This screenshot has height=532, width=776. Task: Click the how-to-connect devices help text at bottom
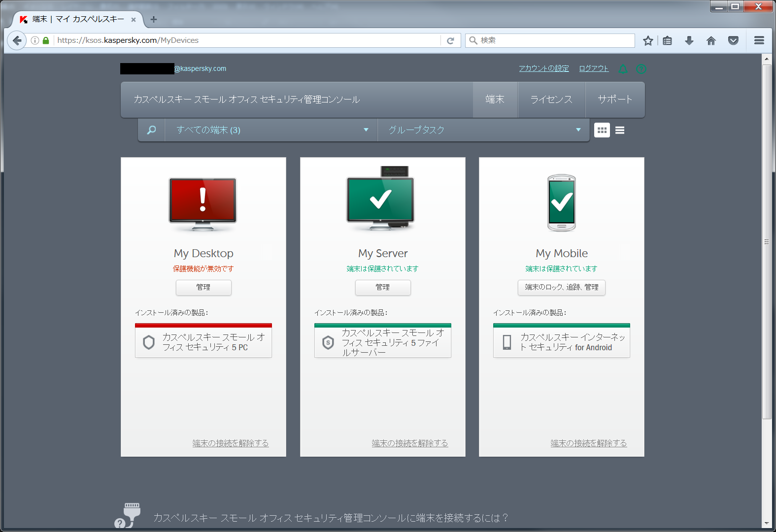pos(331,518)
